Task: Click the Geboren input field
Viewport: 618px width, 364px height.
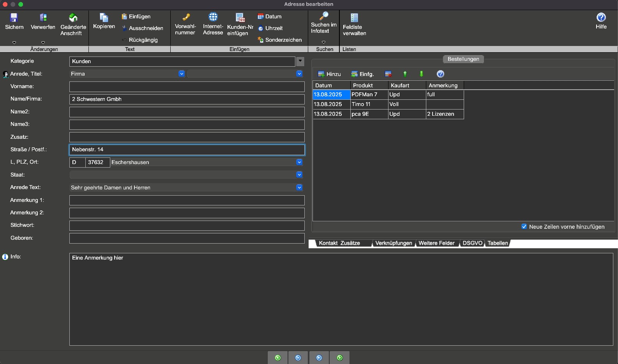Action: (187, 238)
